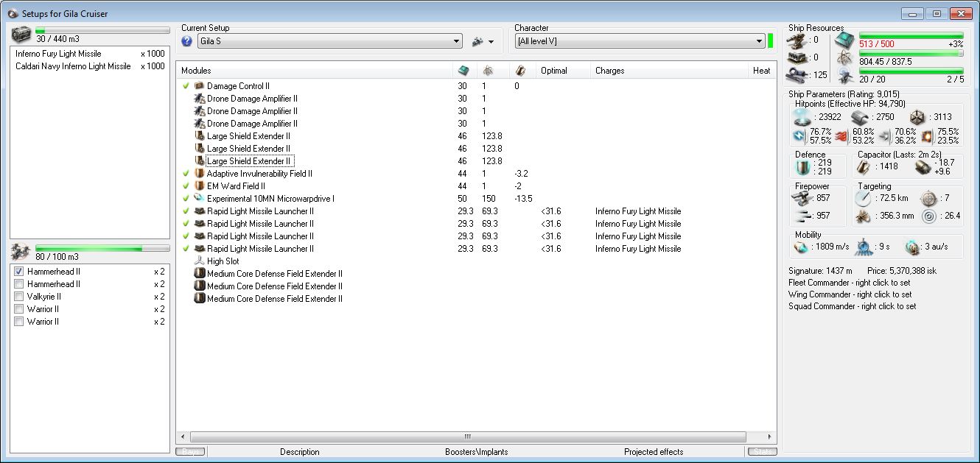Click the shield hitpoints icon showing 23922
This screenshot has width=980, height=463.
801,117
